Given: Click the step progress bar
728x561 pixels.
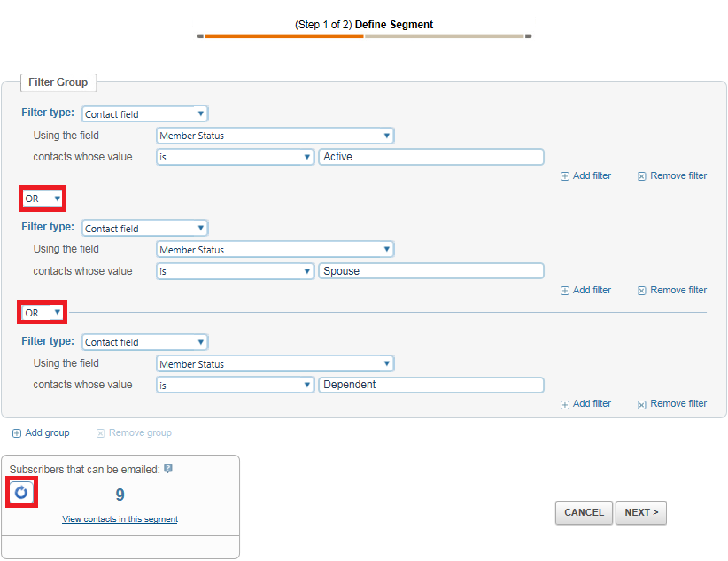Looking at the screenshot, I should 364,36.
